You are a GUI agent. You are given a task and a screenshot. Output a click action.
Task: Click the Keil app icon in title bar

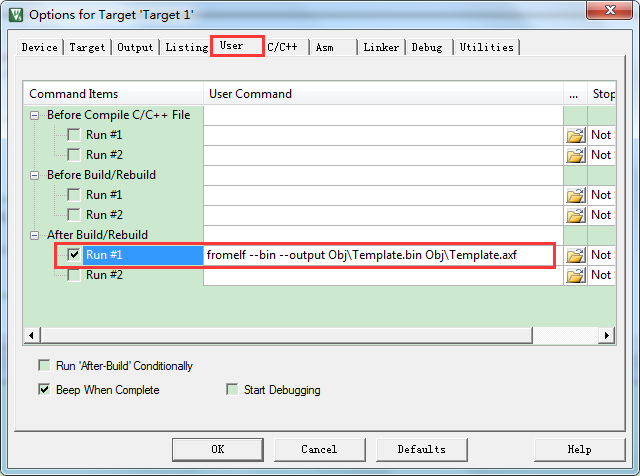[16, 15]
